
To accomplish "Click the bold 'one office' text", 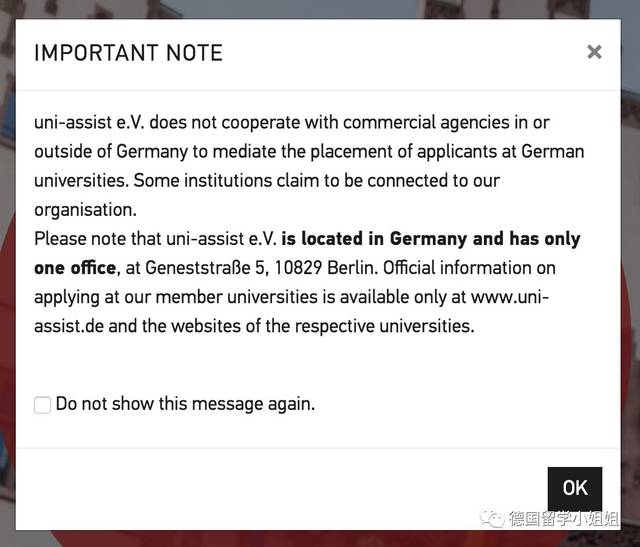I will [76, 268].
